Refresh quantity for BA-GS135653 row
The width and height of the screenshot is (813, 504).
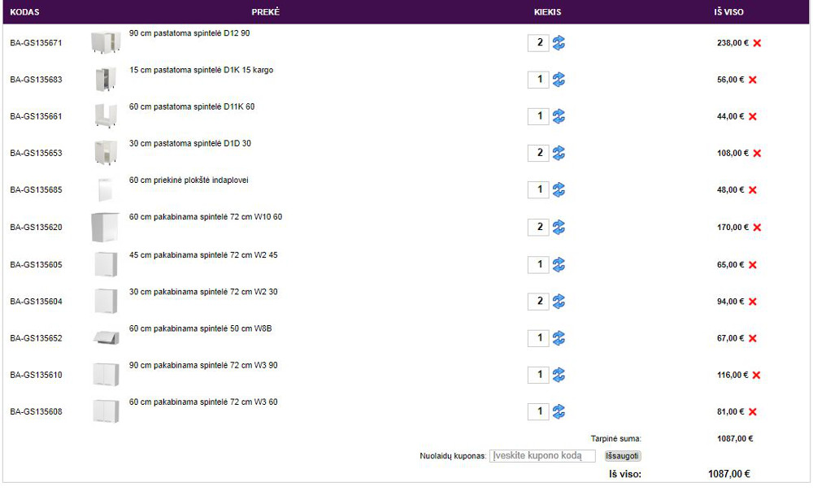[559, 153]
